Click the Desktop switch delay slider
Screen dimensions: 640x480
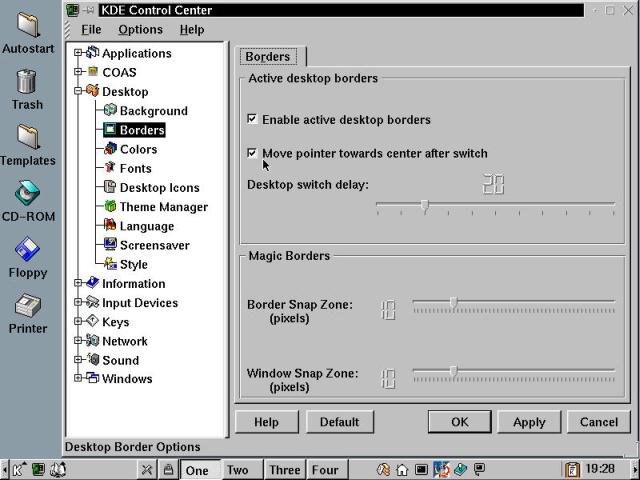pyautogui.click(x=495, y=207)
